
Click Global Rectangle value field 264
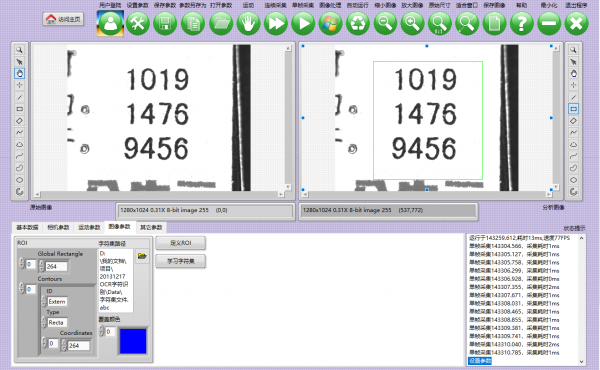pos(56,266)
